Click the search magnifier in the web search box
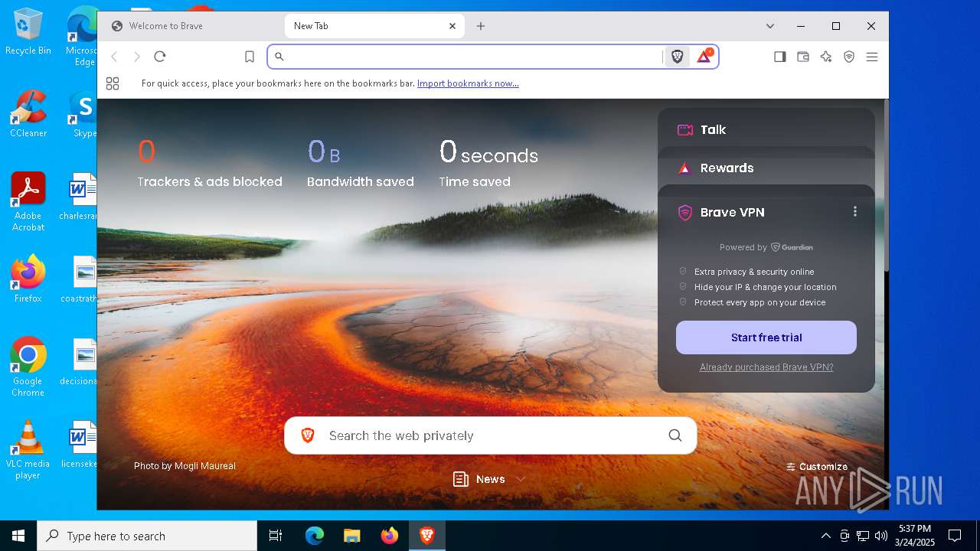 [675, 435]
